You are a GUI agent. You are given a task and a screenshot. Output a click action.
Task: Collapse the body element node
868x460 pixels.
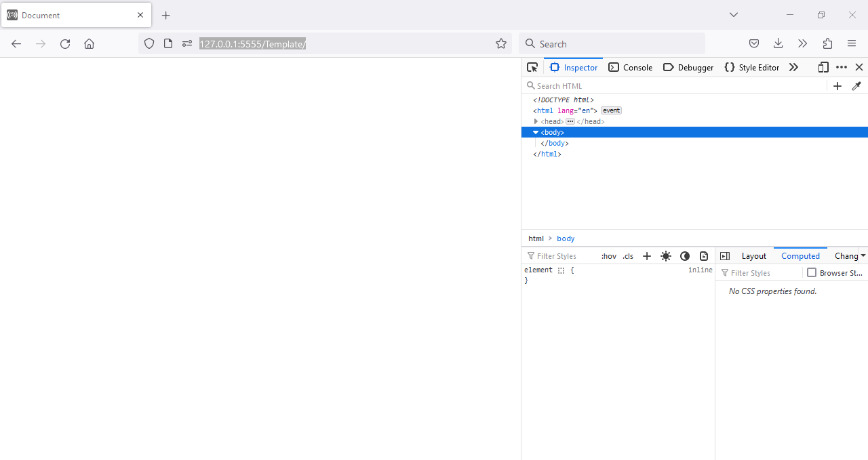pyautogui.click(x=536, y=132)
